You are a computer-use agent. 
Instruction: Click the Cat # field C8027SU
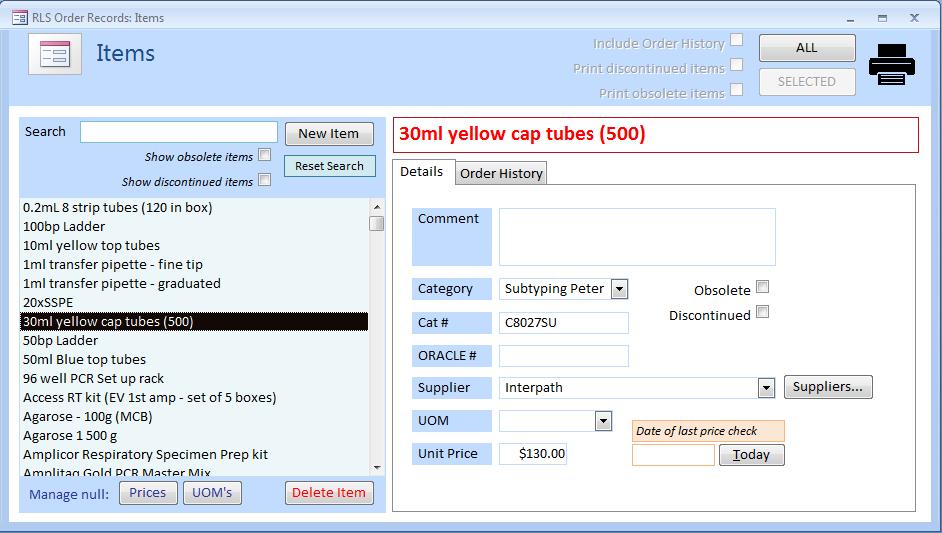pos(564,323)
